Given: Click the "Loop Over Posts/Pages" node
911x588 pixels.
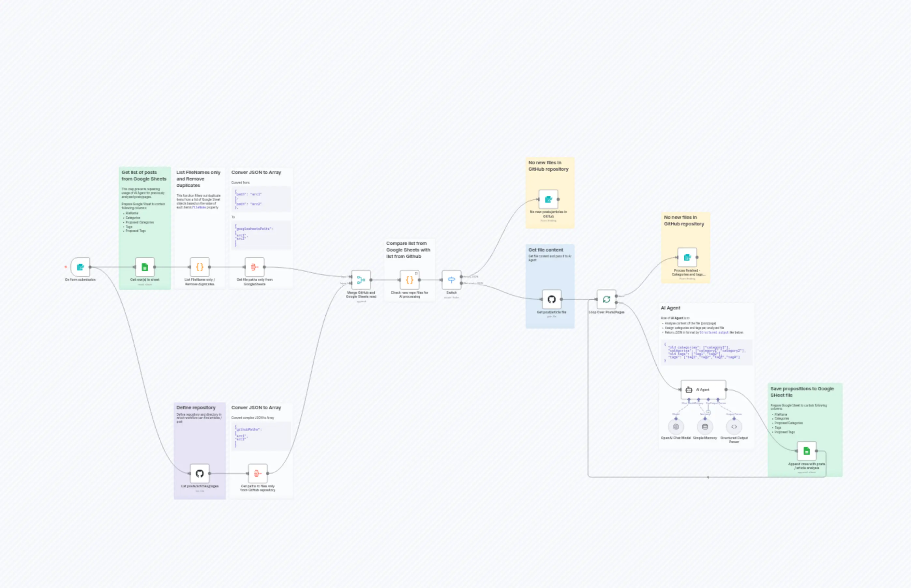Looking at the screenshot, I should click(x=606, y=299).
